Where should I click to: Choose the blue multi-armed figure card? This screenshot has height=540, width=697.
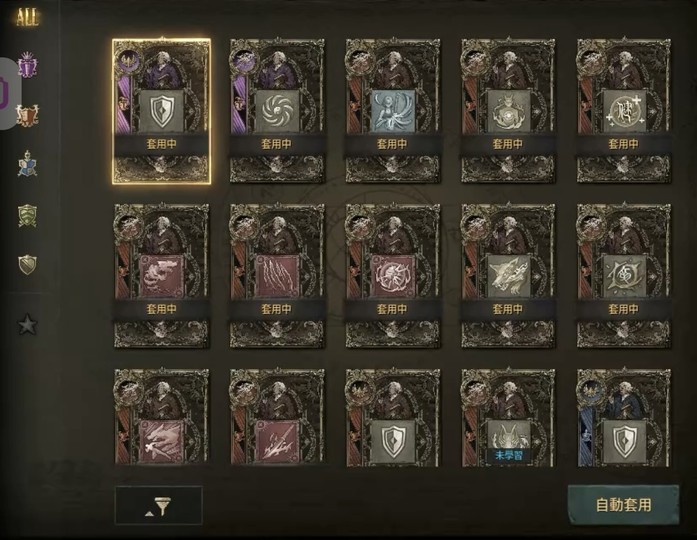tap(393, 111)
